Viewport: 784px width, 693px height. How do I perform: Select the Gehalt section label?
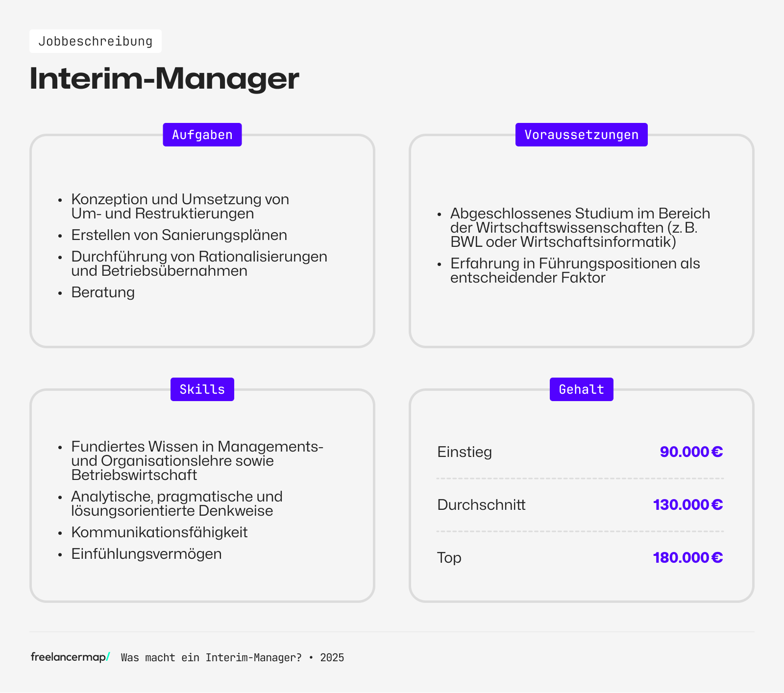581,389
